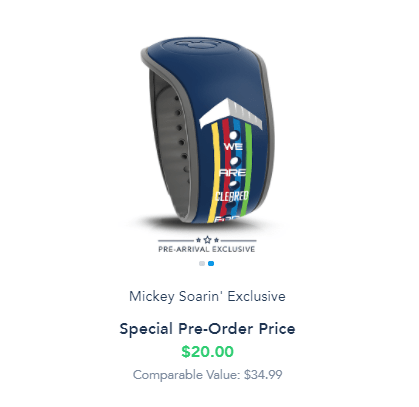This screenshot has height=407, width=419.
Task: Click the CLEARED text on the band
Action: 232,196
